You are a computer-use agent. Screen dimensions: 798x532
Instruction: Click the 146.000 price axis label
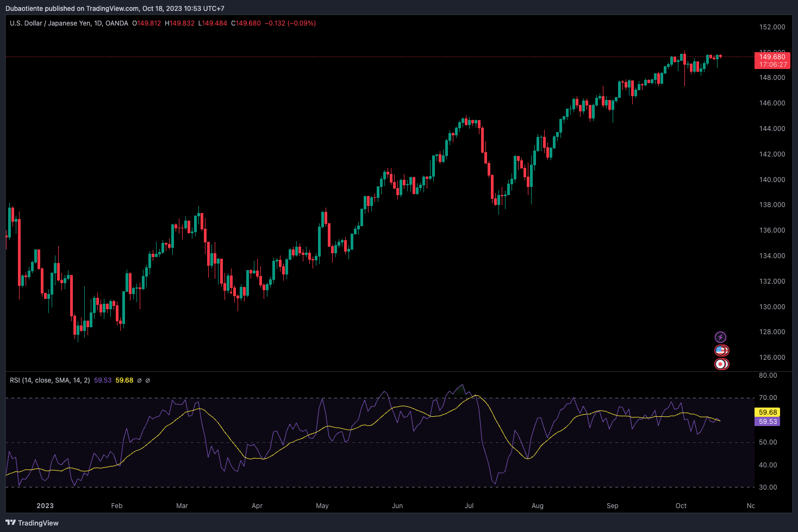[772, 103]
